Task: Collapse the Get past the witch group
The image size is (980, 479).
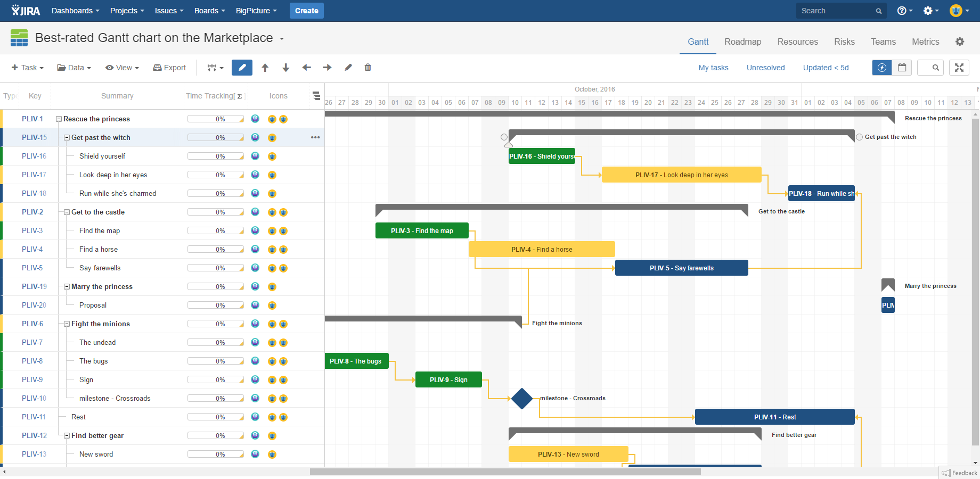Action: pyautogui.click(x=67, y=137)
